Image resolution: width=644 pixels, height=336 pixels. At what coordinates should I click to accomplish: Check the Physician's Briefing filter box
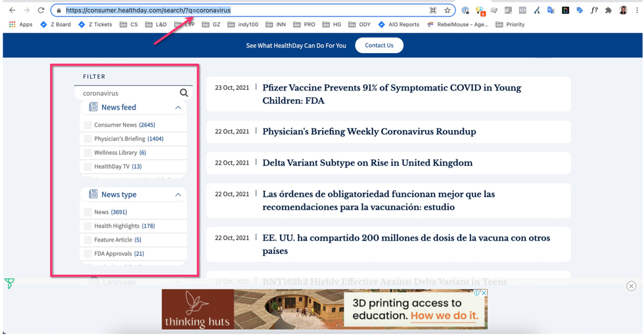point(88,139)
